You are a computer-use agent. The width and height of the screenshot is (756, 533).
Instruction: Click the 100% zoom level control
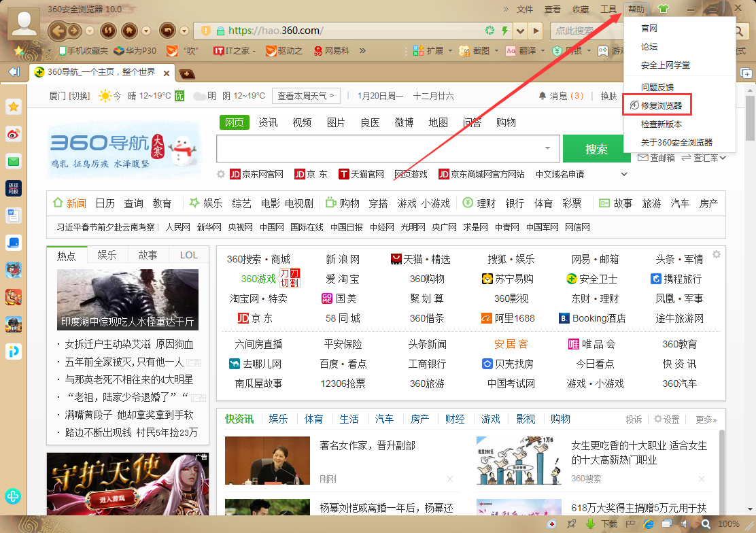(x=727, y=524)
